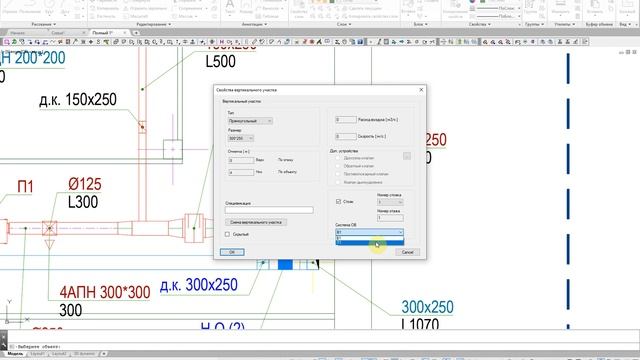Tick the Дроссель-клапан option

coord(338,158)
